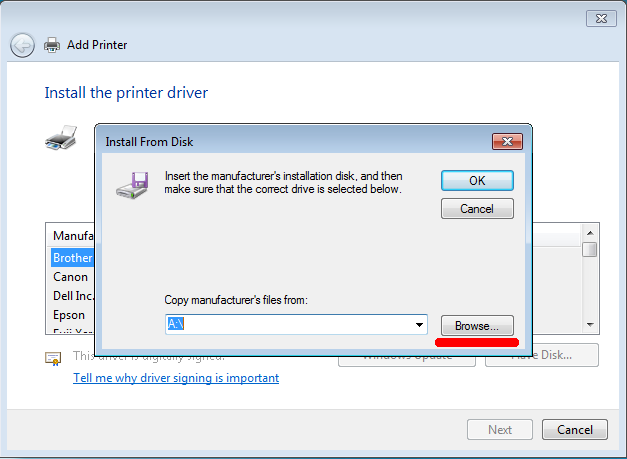Click the A:\ path text field

[x=285, y=325]
